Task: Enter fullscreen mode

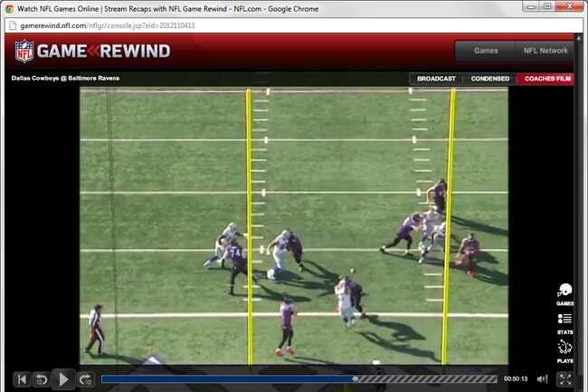Action: tap(565, 379)
